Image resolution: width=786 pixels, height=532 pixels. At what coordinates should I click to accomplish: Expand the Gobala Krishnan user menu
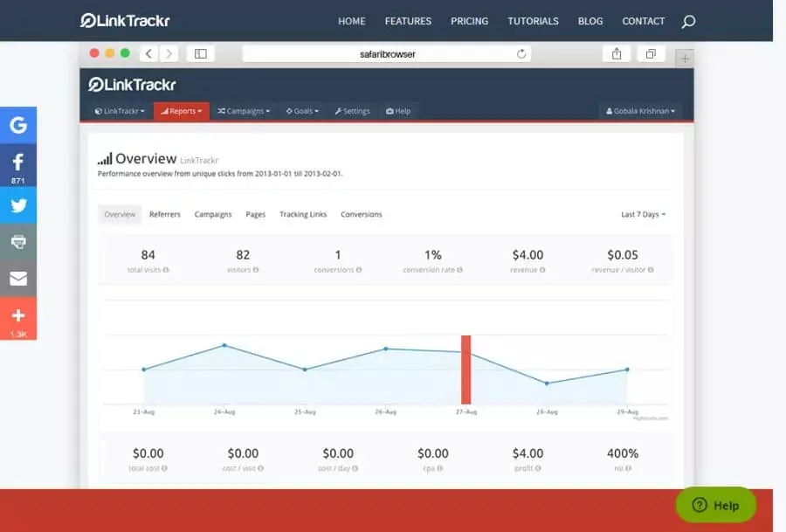pyautogui.click(x=640, y=111)
